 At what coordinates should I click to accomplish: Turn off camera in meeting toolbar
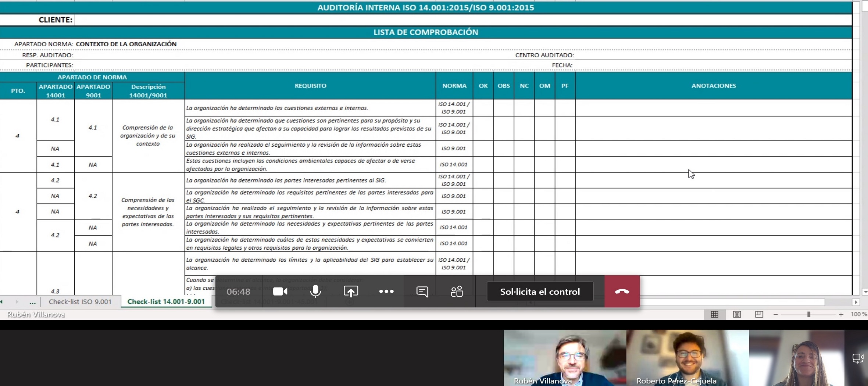(280, 292)
